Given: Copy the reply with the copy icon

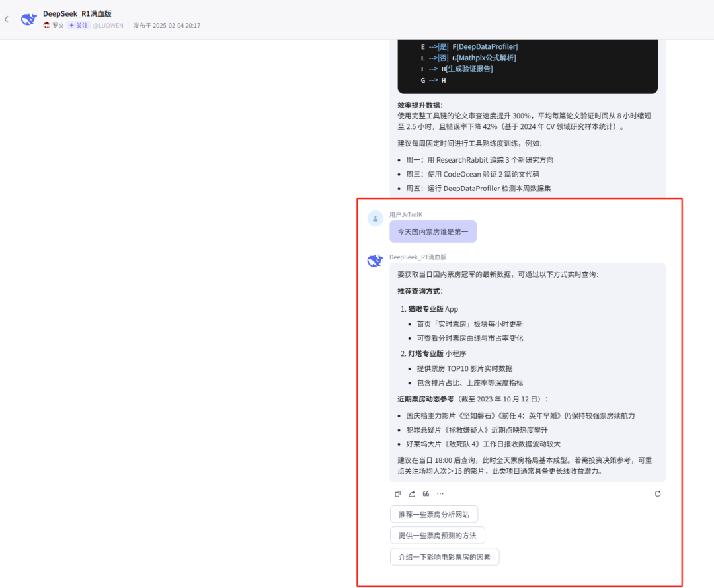Looking at the screenshot, I should coord(397,493).
